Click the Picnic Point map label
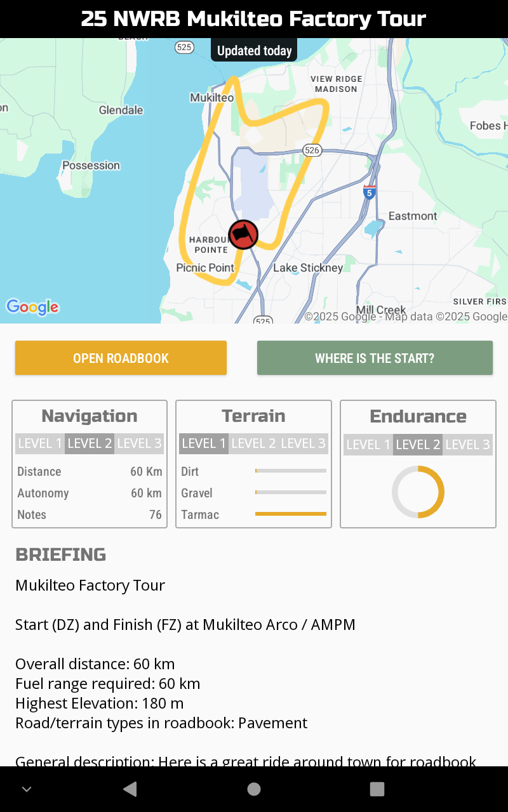This screenshot has width=508, height=812. 205,268
